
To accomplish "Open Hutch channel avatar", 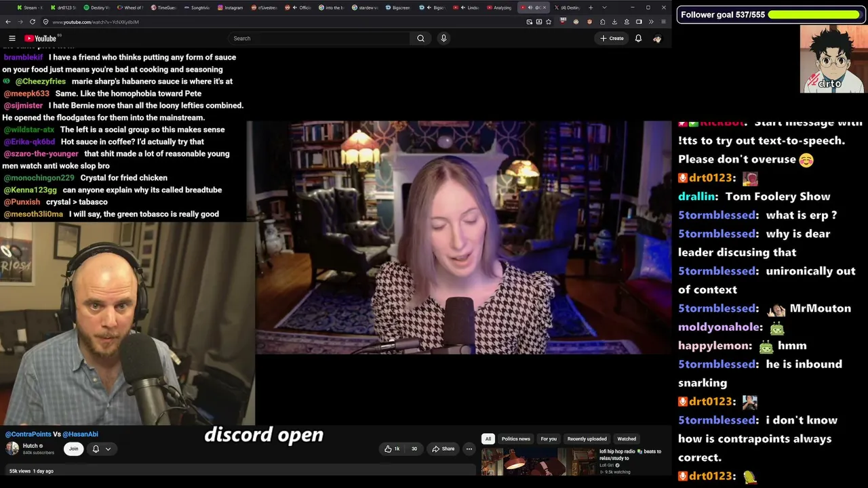I will pos(12,449).
